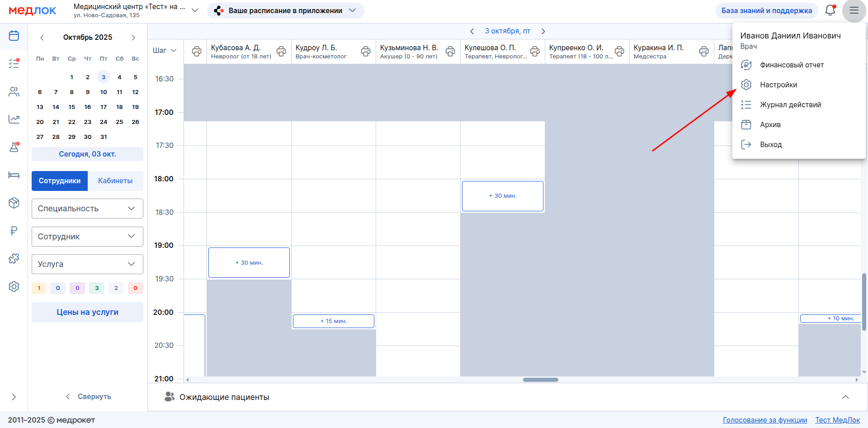Image resolution: width=868 pixels, height=428 pixels.
Task: Click the orange status counter badge
Action: [39, 288]
